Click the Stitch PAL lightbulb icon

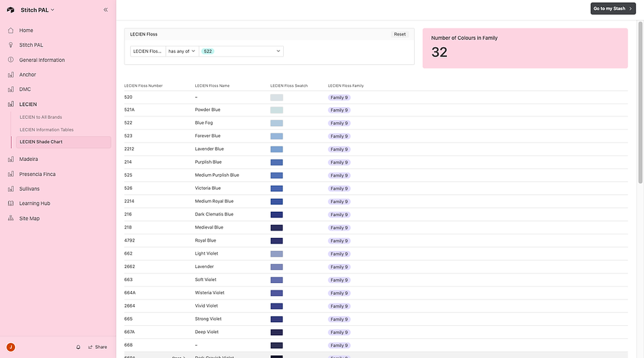pyautogui.click(x=11, y=45)
